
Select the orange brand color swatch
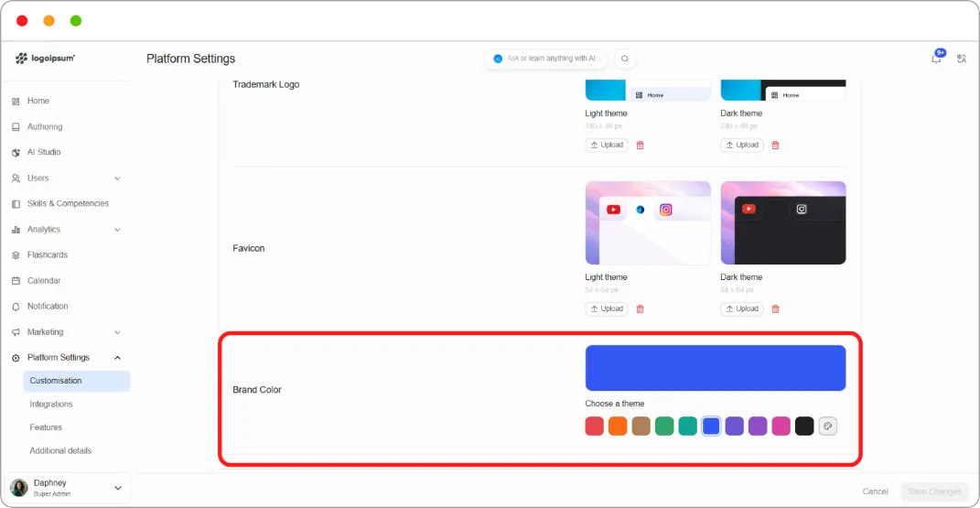point(618,427)
